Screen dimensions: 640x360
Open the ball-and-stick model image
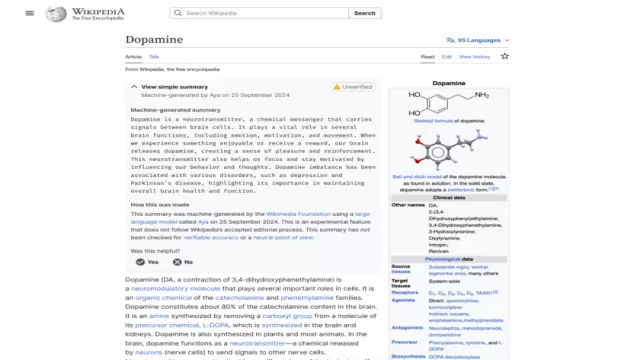(449, 150)
